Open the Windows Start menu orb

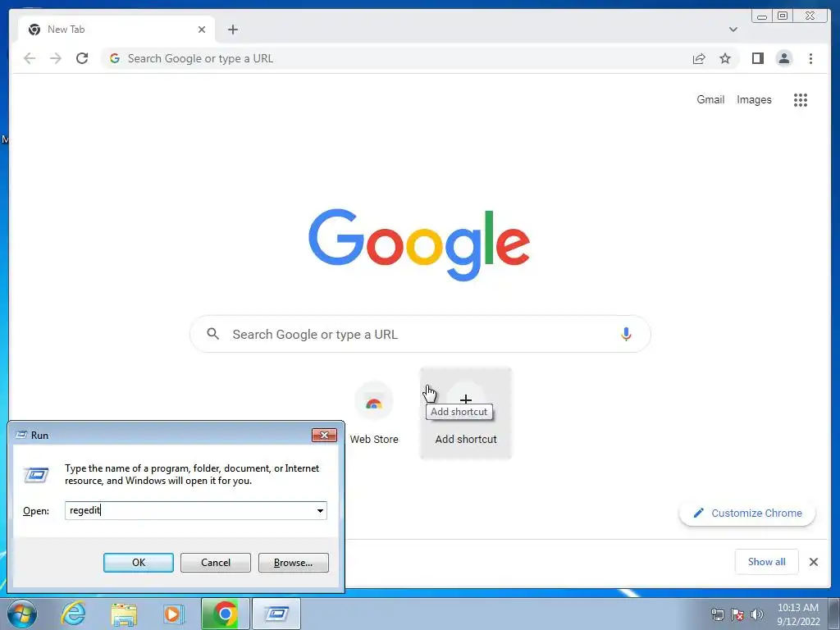(22, 614)
